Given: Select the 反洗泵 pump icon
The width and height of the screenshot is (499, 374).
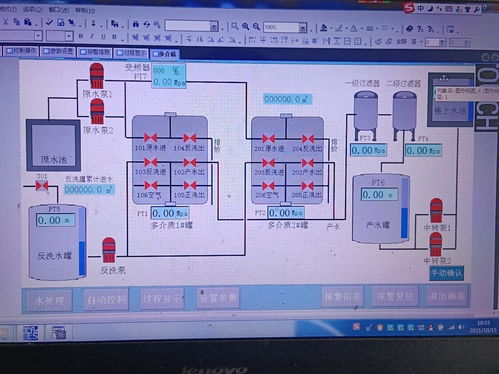Looking at the screenshot, I should (109, 250).
